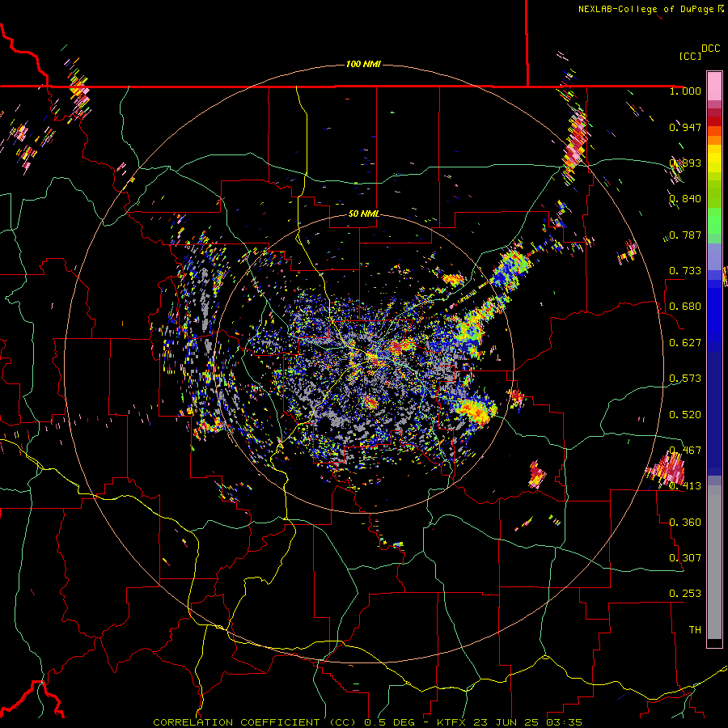The height and width of the screenshot is (728, 728).
Task: Select the 0.360 value on color scale
Action: click(685, 523)
